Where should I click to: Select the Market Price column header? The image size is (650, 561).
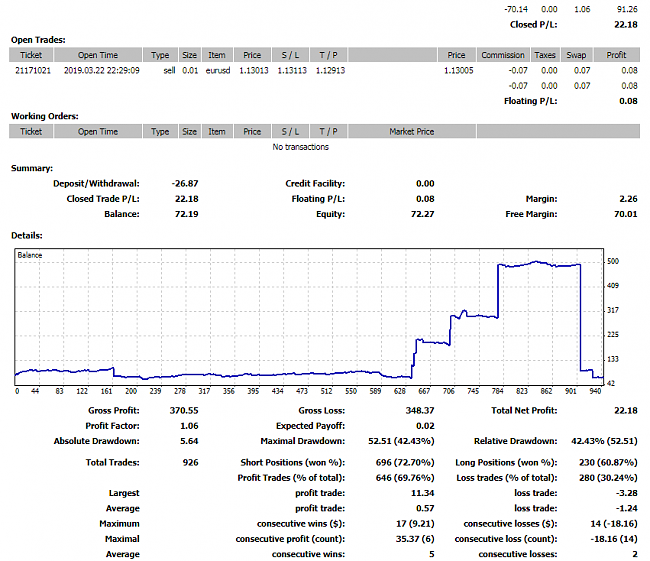click(412, 131)
